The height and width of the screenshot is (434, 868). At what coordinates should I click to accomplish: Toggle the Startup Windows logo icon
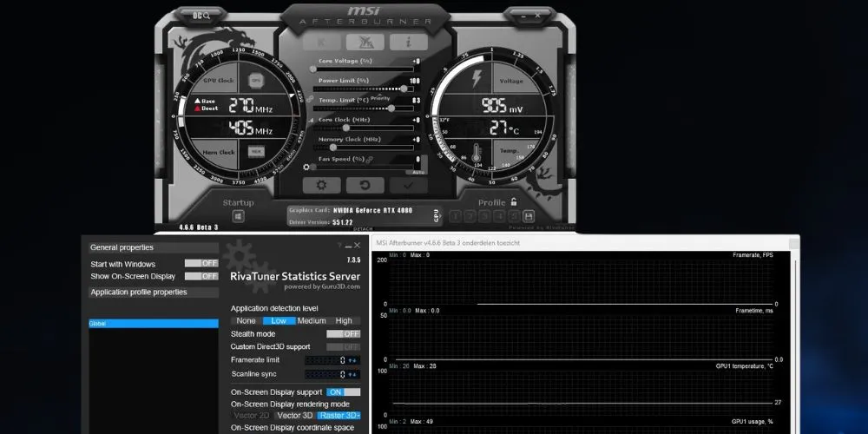(x=238, y=216)
